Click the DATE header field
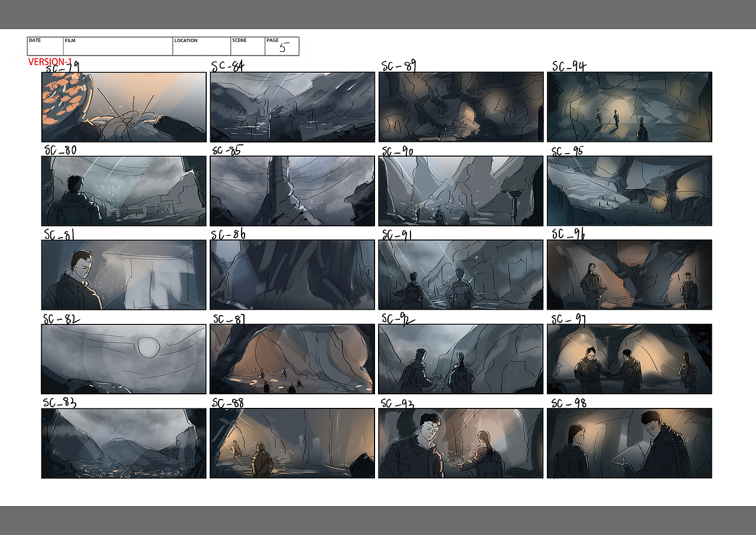Screen dimensions: 756x535 (x=45, y=46)
